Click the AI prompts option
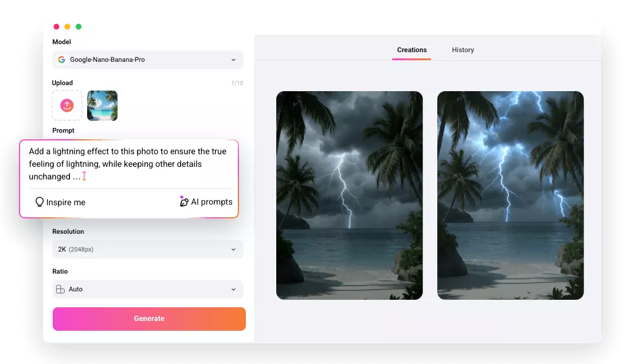Screen dimensions: 627x364 (x=211, y=202)
